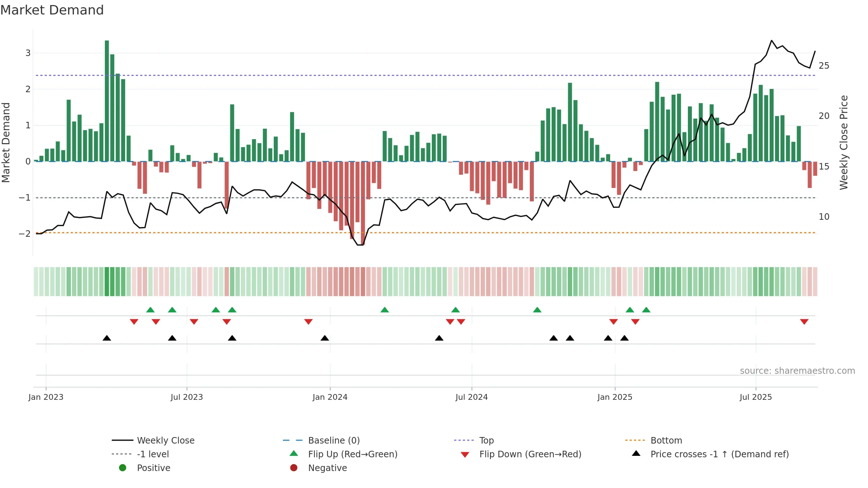Click the Jul 2024 x-axis label
The width and height of the screenshot is (868, 488).
pos(472,397)
